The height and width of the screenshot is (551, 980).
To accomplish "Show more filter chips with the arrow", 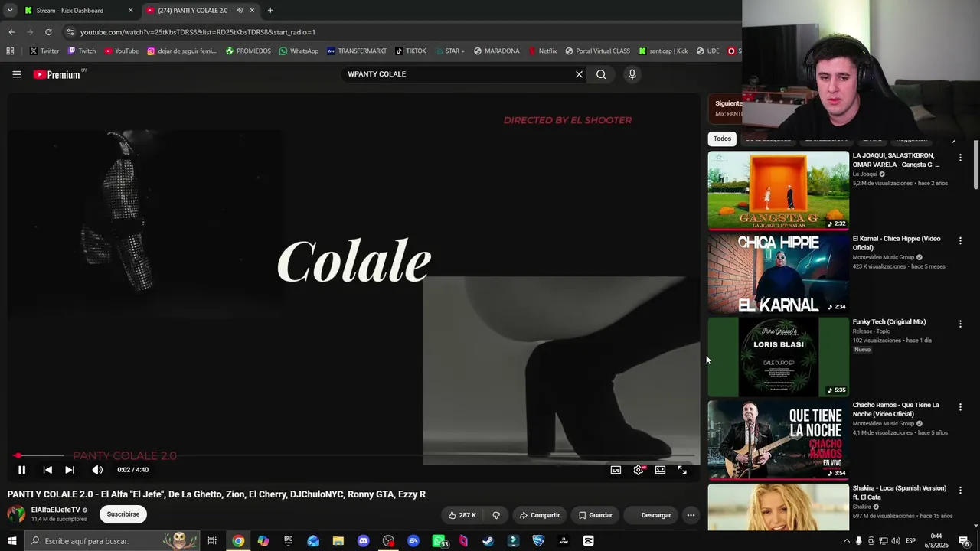I will [953, 139].
